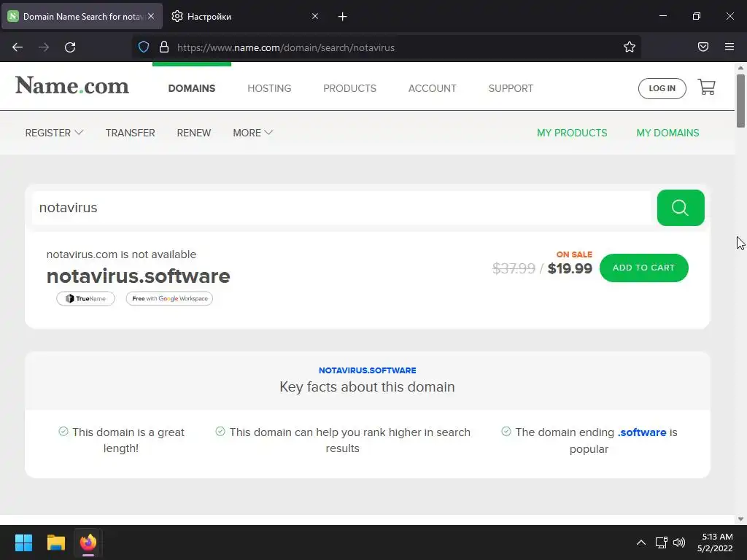
Task: Open File Explorer from the taskbar
Action: (55, 542)
